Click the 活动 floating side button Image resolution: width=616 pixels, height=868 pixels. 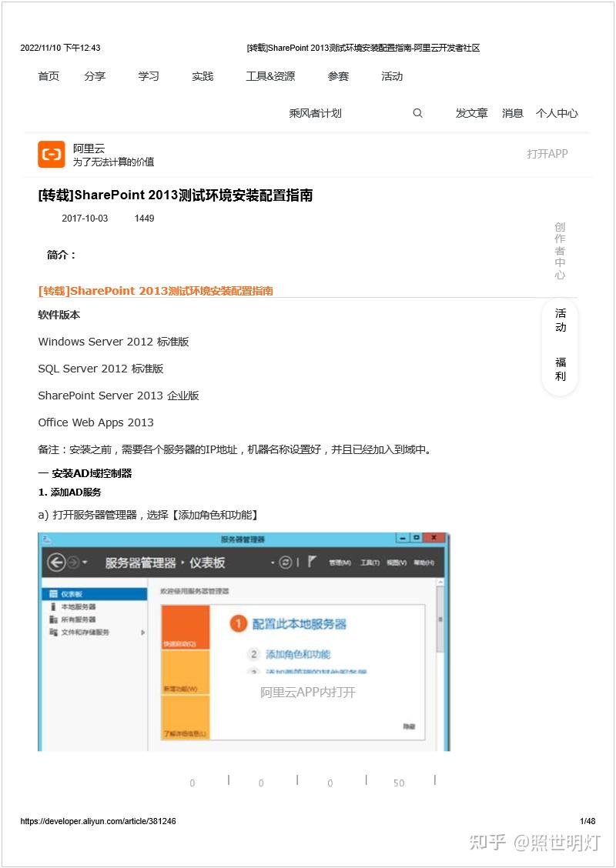coord(561,321)
